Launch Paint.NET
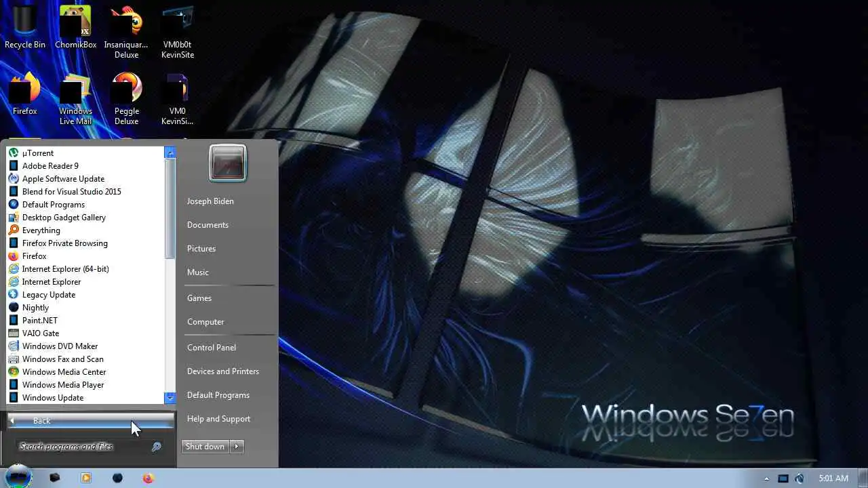 85,321
